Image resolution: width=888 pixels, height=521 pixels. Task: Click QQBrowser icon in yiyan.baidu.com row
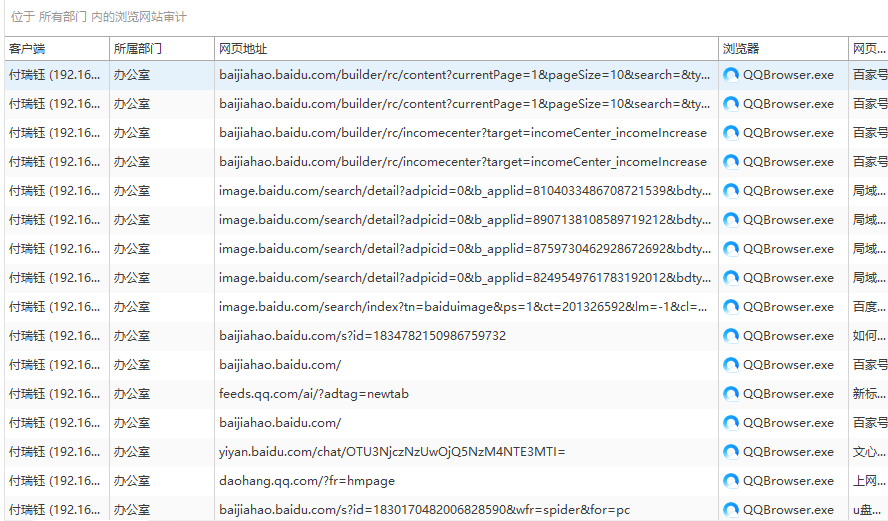pos(731,452)
